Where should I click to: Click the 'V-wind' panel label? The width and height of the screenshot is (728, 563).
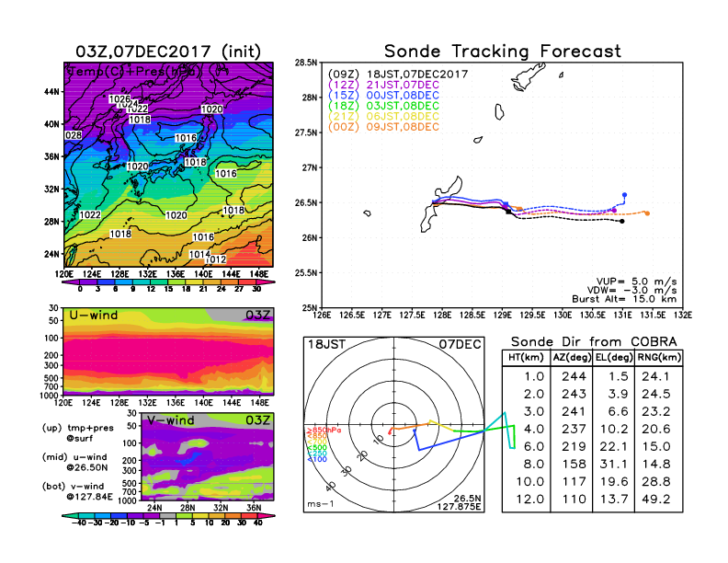tap(170, 420)
